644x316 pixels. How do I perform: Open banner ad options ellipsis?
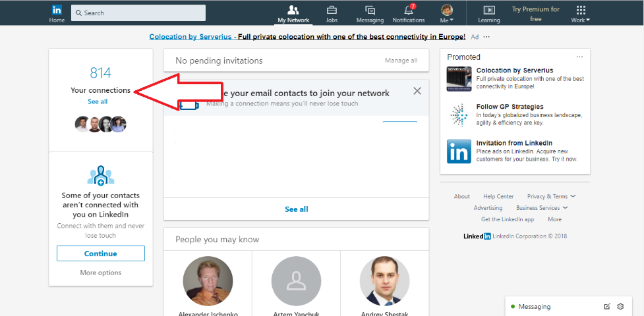486,37
